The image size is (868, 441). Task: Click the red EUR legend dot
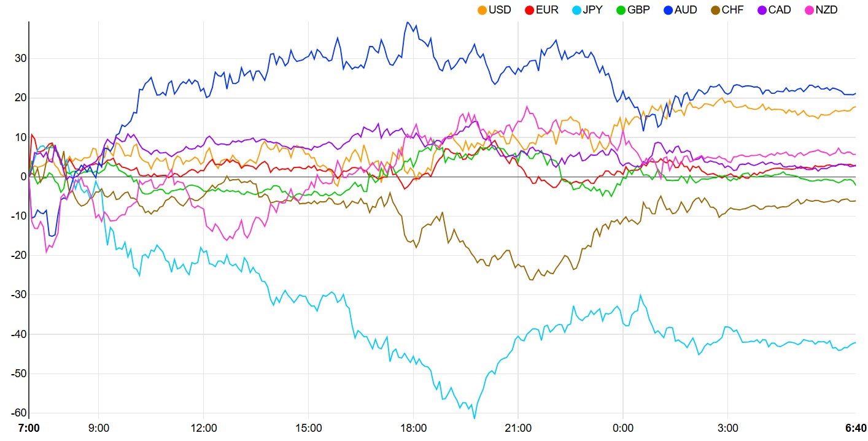530,10
